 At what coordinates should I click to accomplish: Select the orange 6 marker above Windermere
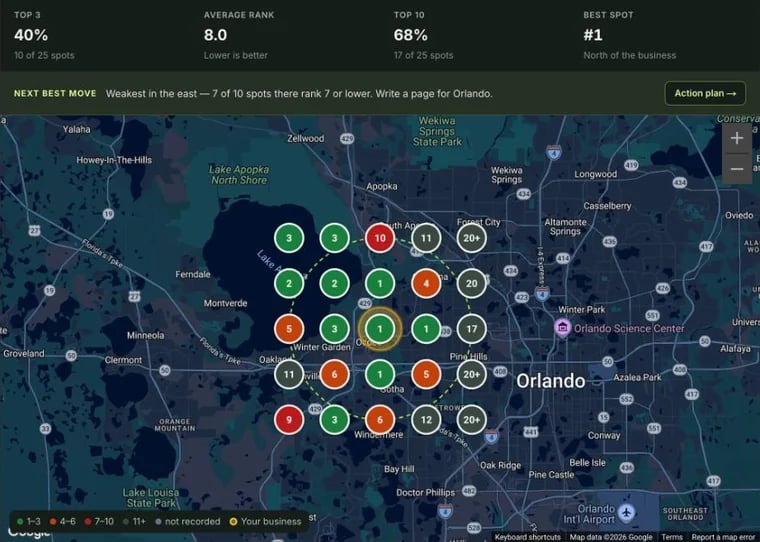[x=380, y=419]
